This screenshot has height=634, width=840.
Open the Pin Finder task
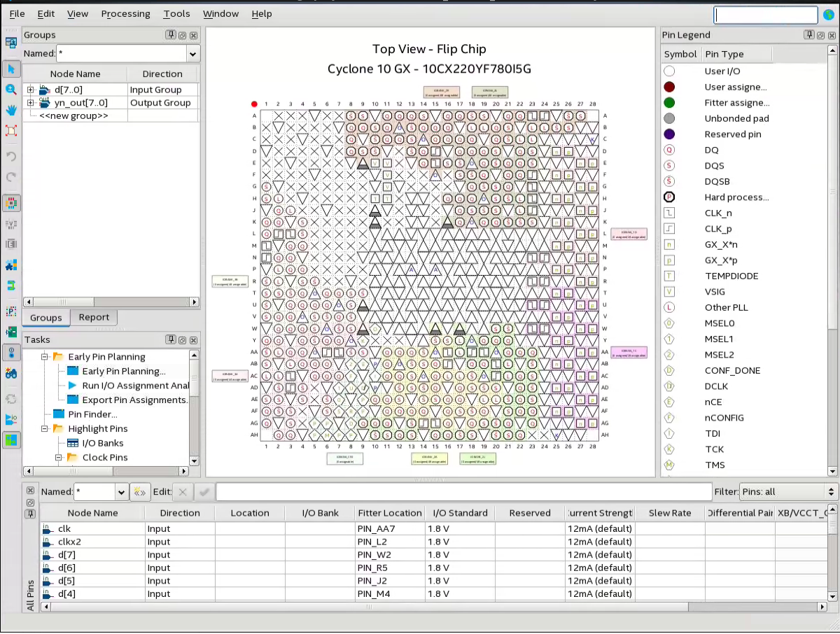click(92, 414)
